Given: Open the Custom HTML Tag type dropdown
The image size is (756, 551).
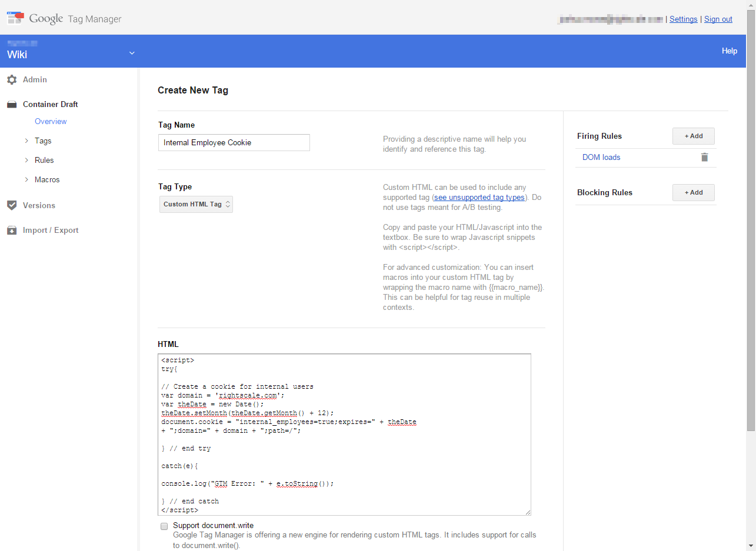Looking at the screenshot, I should point(196,204).
